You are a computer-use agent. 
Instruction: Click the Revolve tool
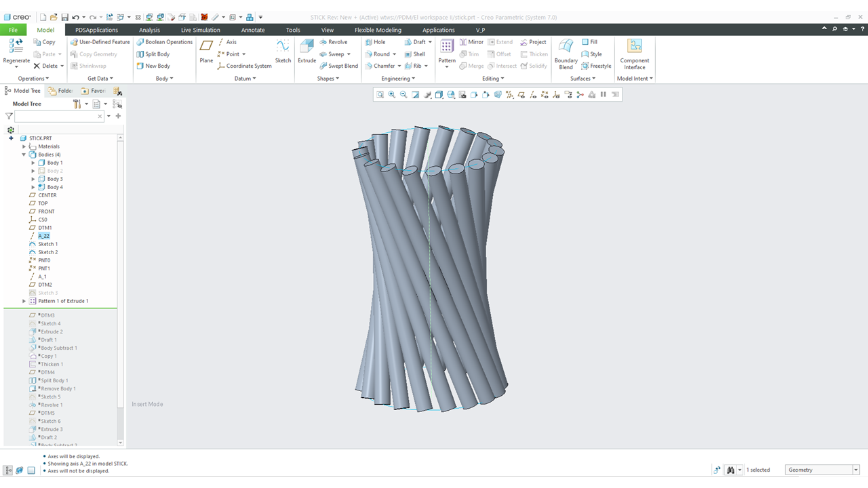click(x=333, y=42)
